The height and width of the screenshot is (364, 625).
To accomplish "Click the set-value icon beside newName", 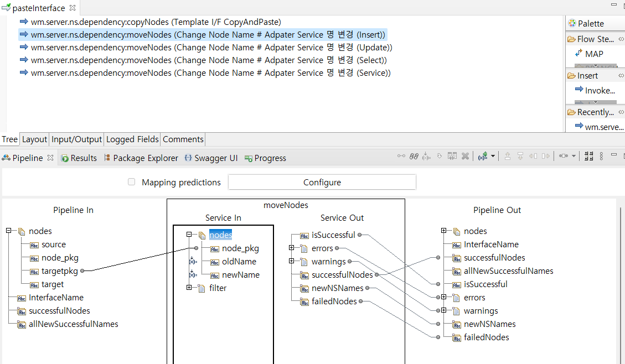I will point(192,275).
